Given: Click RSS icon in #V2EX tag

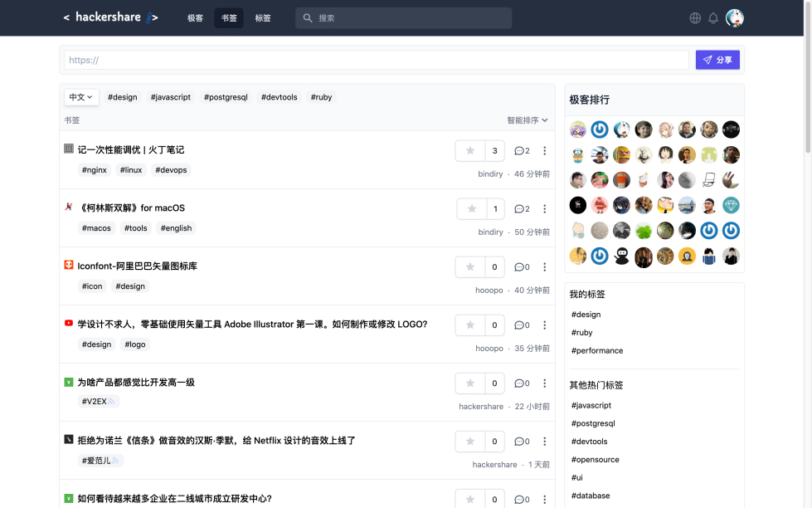Looking at the screenshot, I should (x=111, y=401).
